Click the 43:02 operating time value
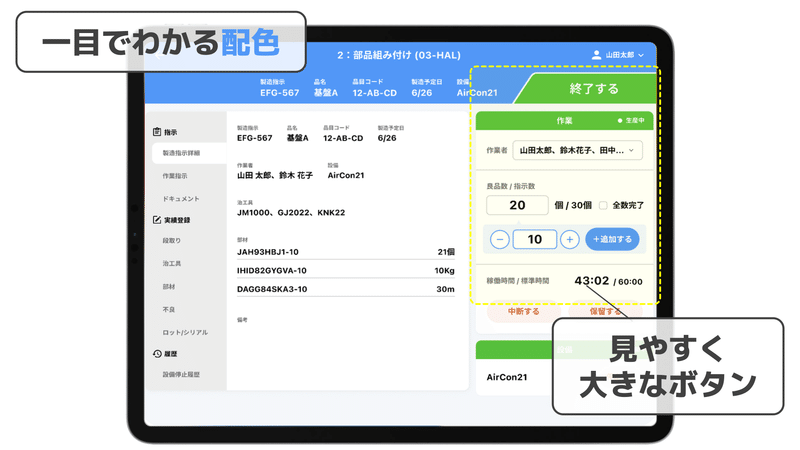Viewport: 800px width, 450px height. point(592,281)
